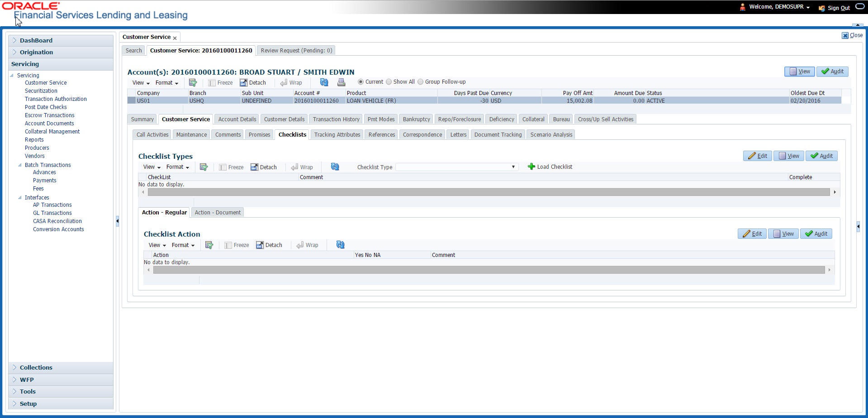
Task: Open the Review Request (Pending: 0) tab
Action: tap(296, 50)
